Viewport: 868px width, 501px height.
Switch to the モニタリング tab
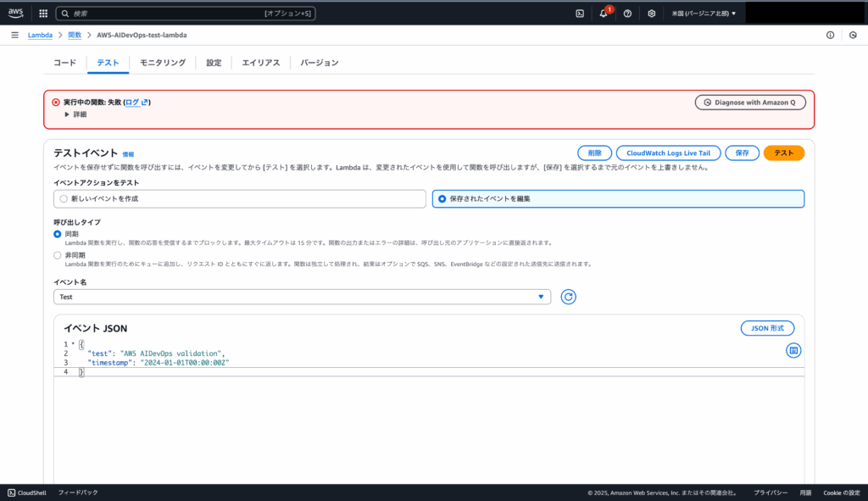[163, 63]
